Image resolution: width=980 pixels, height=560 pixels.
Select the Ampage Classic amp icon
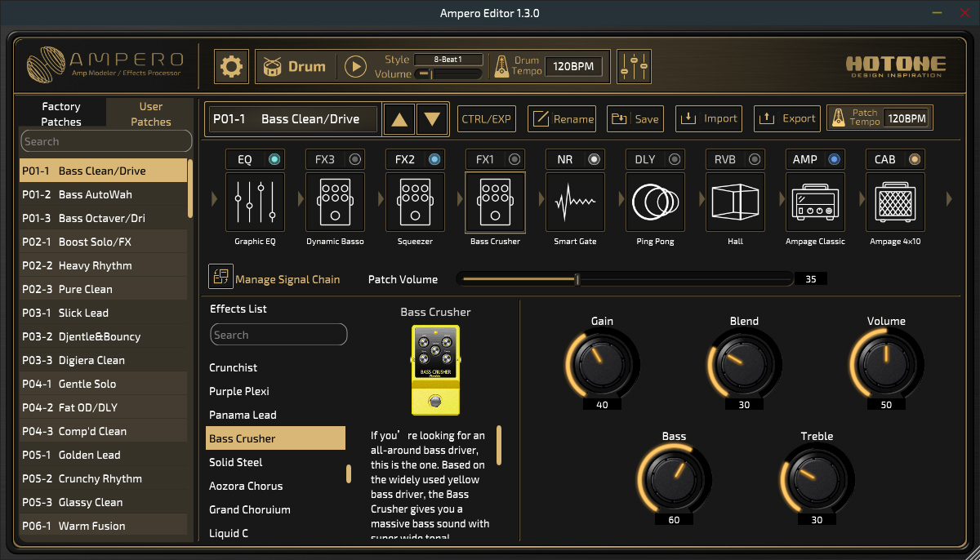[x=815, y=202]
